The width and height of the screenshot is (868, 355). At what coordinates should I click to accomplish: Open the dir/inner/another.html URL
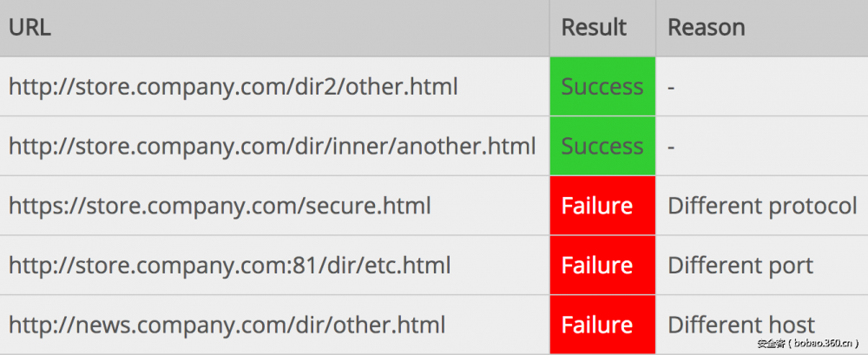pyautogui.click(x=272, y=146)
